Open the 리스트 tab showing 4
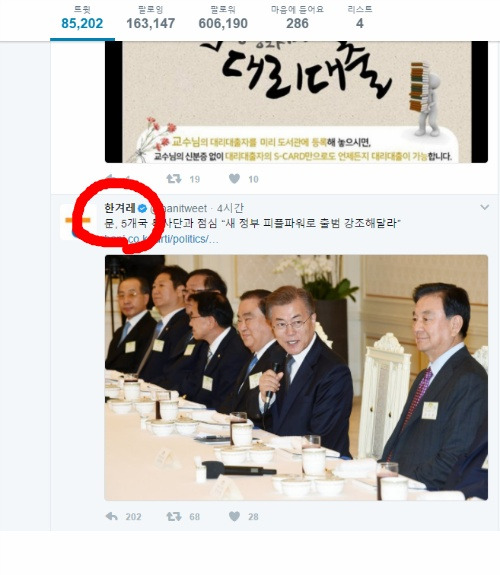The image size is (500, 575). click(x=360, y=18)
